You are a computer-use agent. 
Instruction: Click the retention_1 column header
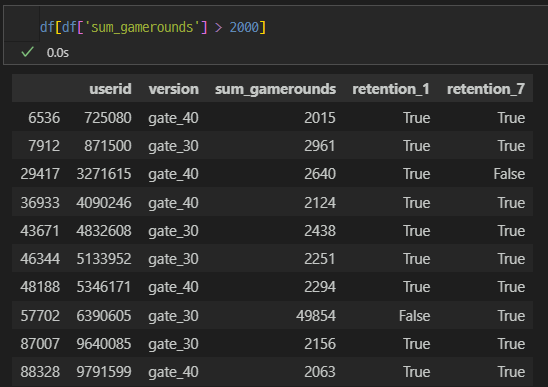[x=391, y=89]
